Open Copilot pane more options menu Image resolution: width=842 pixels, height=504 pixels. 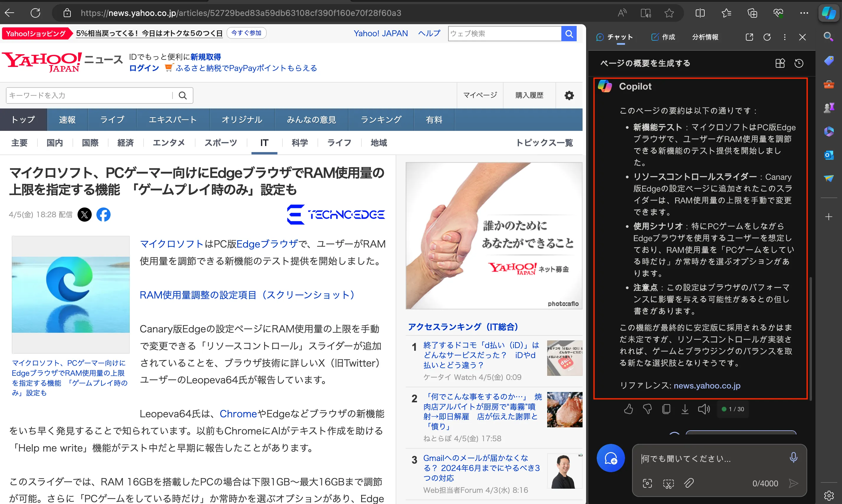(785, 37)
